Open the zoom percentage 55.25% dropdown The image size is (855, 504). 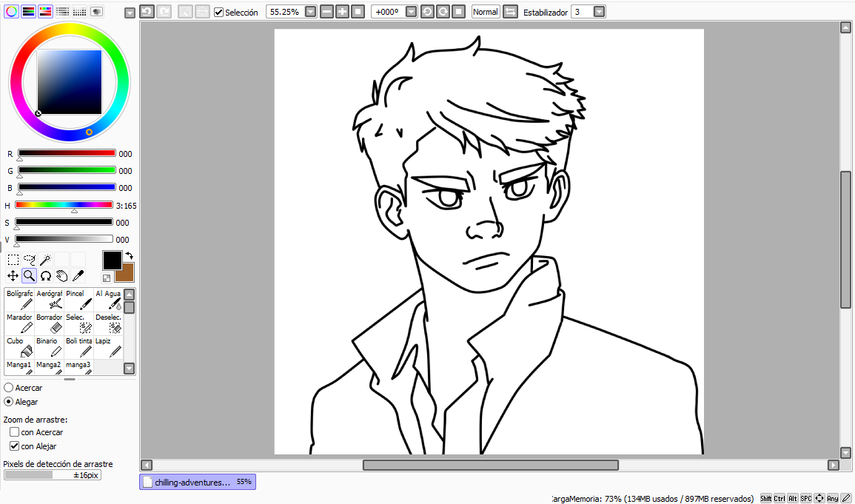point(310,11)
